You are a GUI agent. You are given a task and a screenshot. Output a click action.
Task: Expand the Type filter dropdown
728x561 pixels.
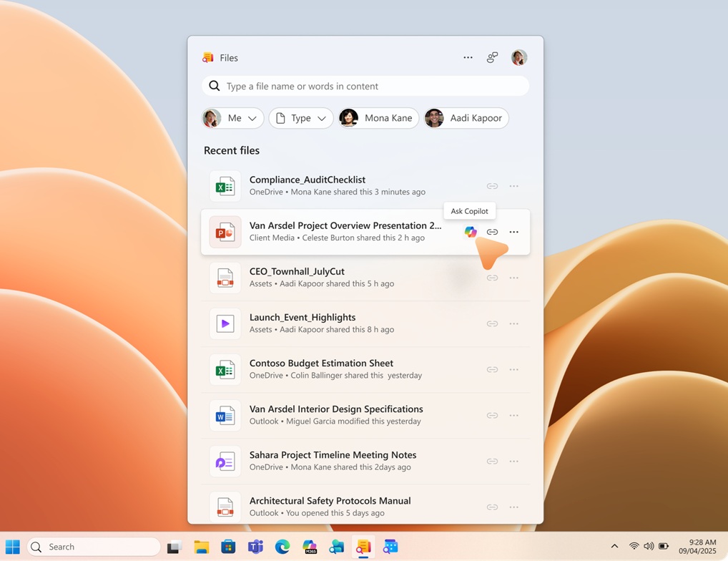coord(301,118)
